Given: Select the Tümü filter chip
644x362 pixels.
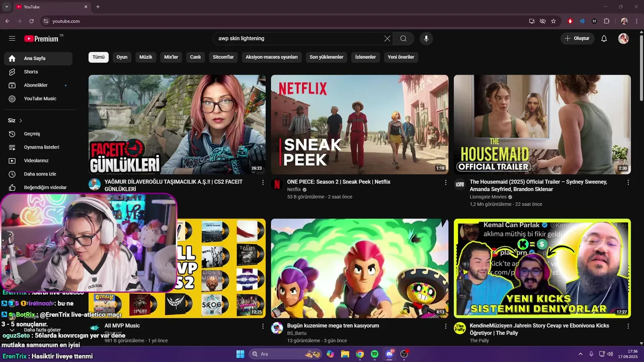Looking at the screenshot, I should 99,57.
